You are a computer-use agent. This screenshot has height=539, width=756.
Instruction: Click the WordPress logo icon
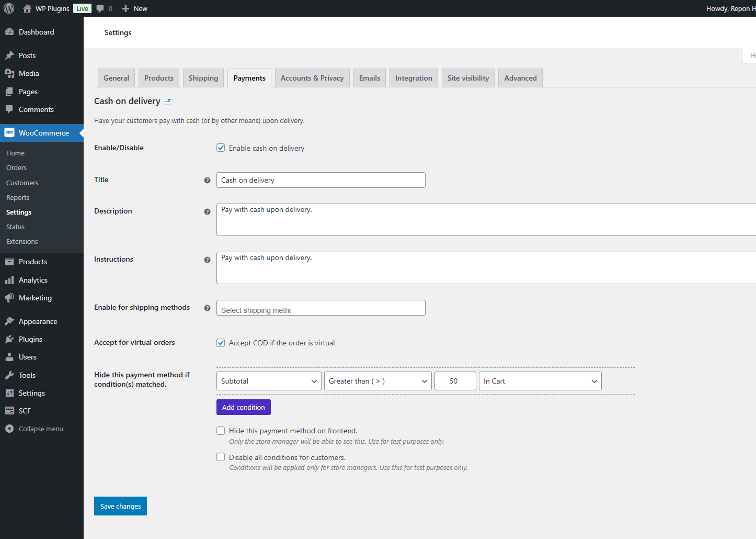[9, 8]
